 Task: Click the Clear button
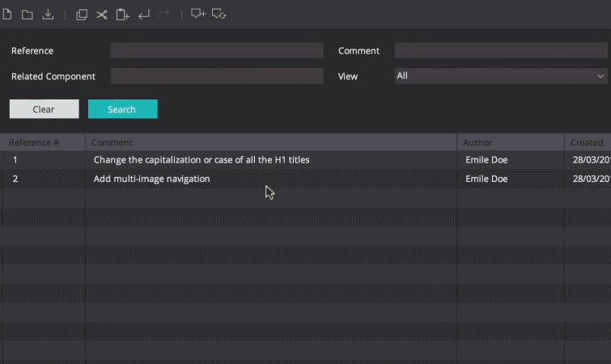pyautogui.click(x=44, y=109)
